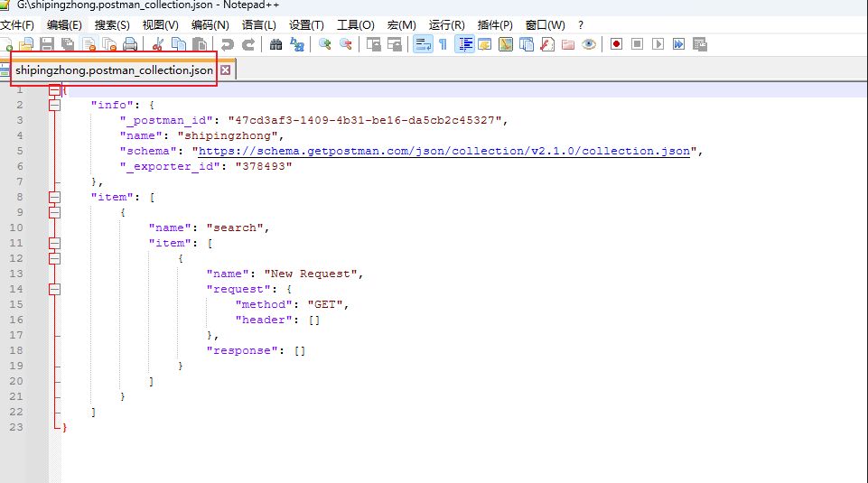The image size is (868, 483).
Task: Collapse the top-level "item" array fold marker
Action: 55,197
